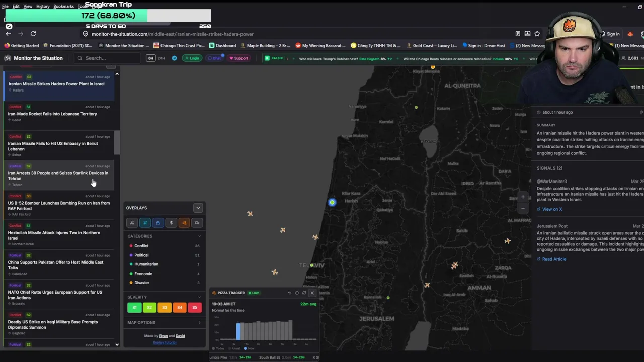The height and width of the screenshot is (362, 644).
Task: Select the S5 severity swatch
Action: [195, 307]
